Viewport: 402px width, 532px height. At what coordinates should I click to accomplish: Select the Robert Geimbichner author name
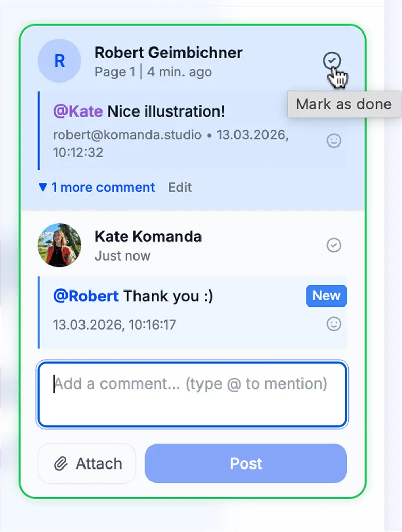169,53
